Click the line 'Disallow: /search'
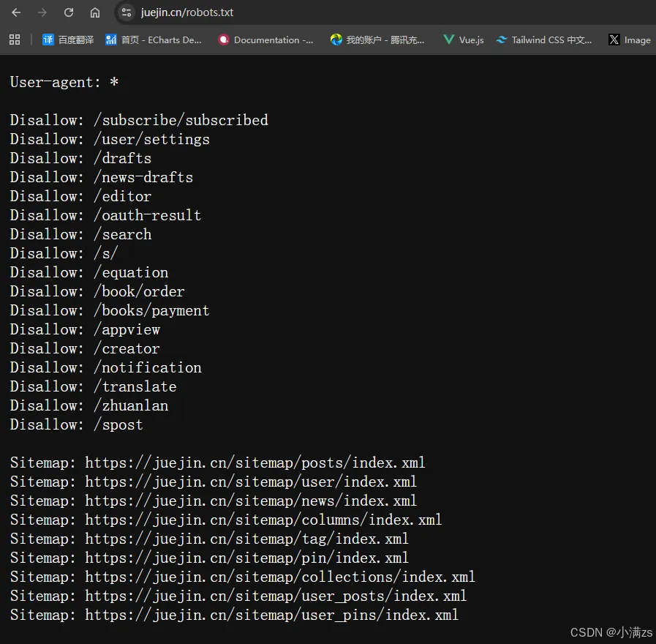 (80, 234)
